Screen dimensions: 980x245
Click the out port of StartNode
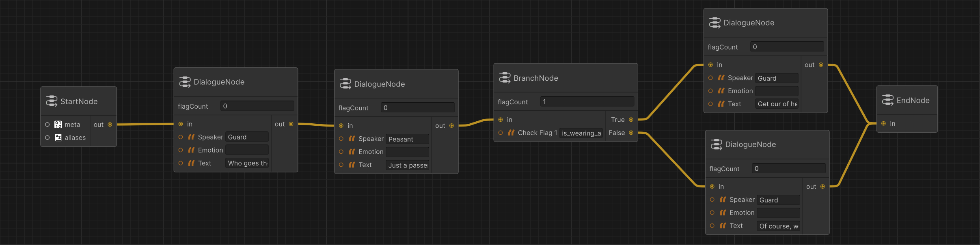coord(110,125)
